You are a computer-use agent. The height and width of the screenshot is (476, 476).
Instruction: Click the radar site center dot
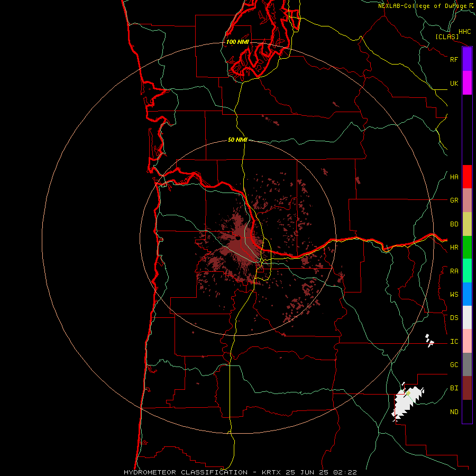pyautogui.click(x=237, y=239)
